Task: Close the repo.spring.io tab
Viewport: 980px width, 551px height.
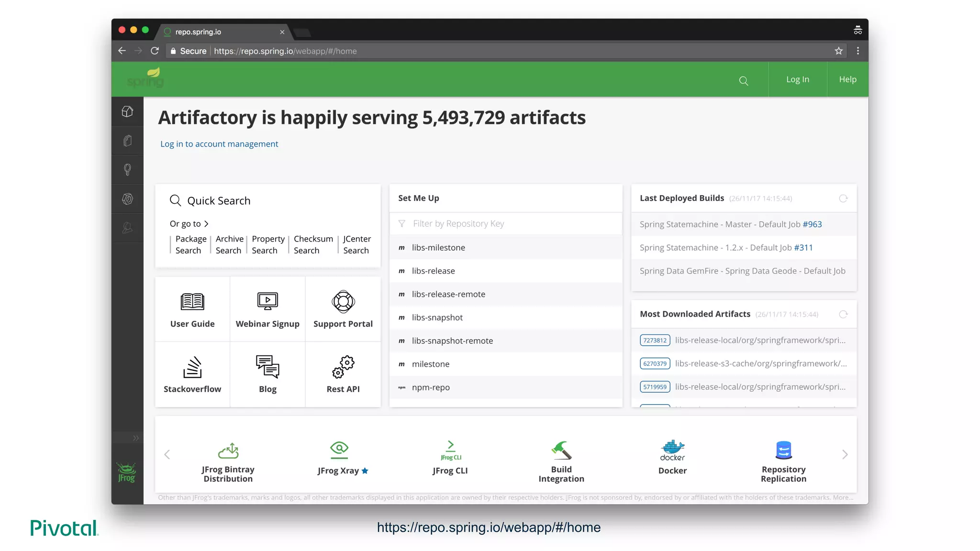Action: tap(282, 32)
